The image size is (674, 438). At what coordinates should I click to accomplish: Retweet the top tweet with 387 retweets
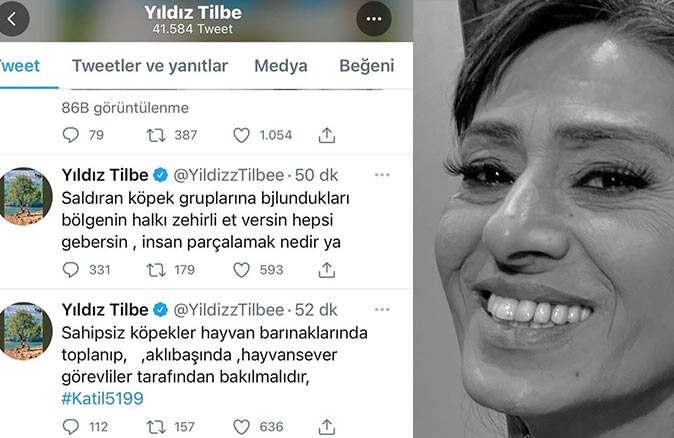156,135
